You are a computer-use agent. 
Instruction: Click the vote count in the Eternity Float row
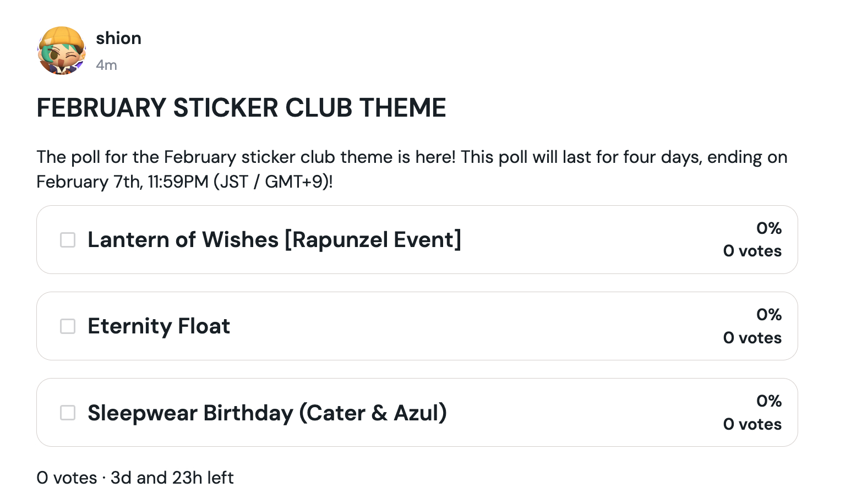[x=752, y=338]
